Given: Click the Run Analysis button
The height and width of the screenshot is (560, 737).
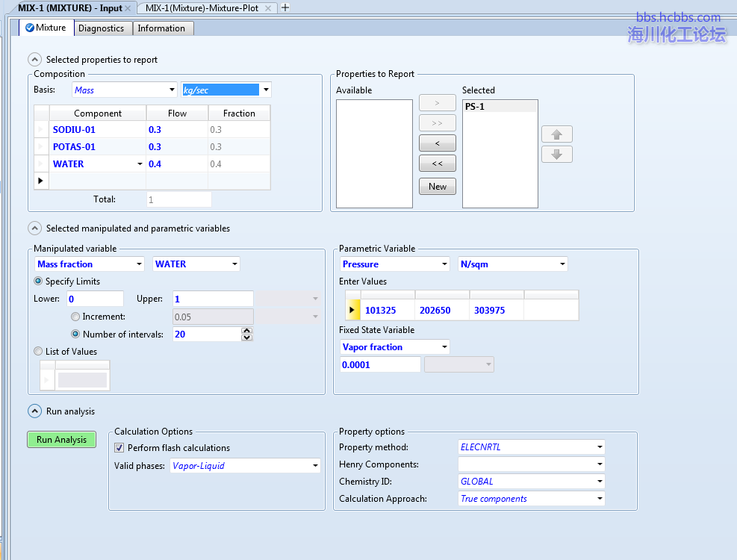Looking at the screenshot, I should [61, 440].
